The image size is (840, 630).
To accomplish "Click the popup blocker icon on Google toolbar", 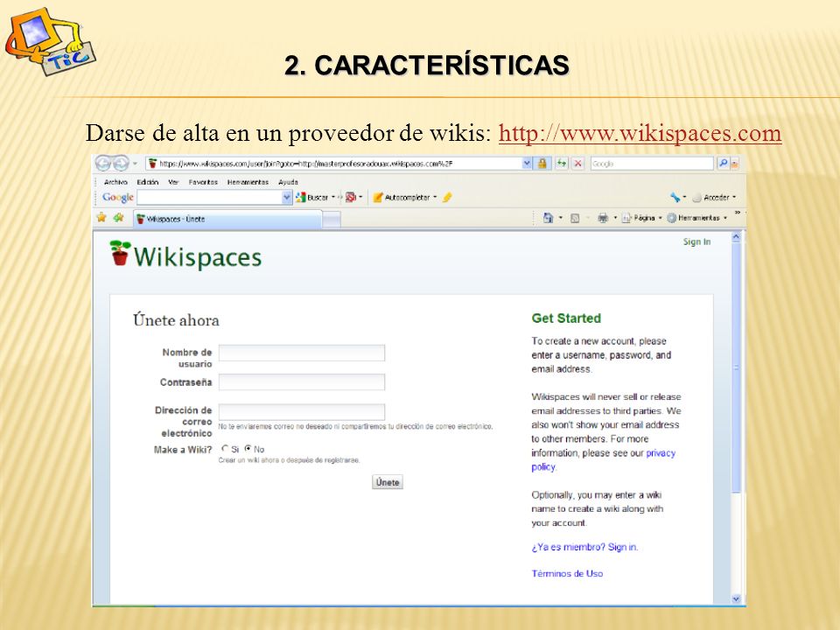I will [x=350, y=198].
